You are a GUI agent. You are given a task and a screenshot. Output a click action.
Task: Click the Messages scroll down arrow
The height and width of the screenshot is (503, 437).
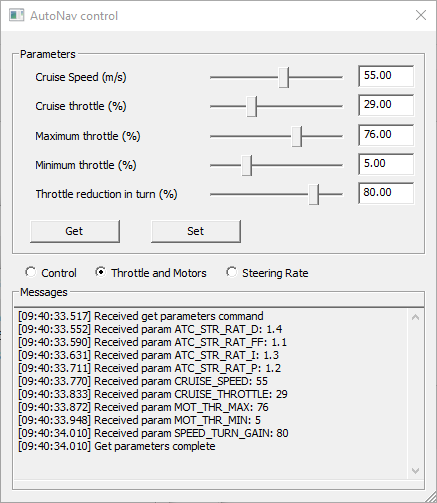pos(415,471)
